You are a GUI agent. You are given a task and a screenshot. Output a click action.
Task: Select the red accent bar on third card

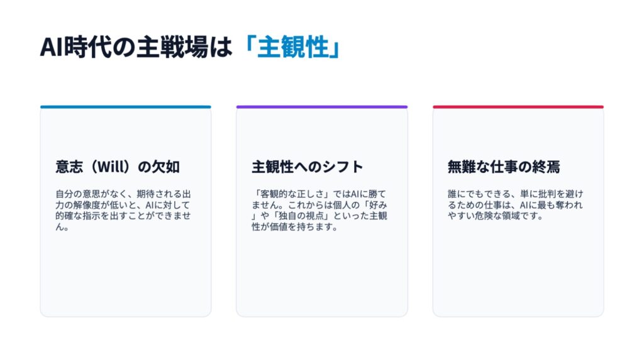(518, 107)
